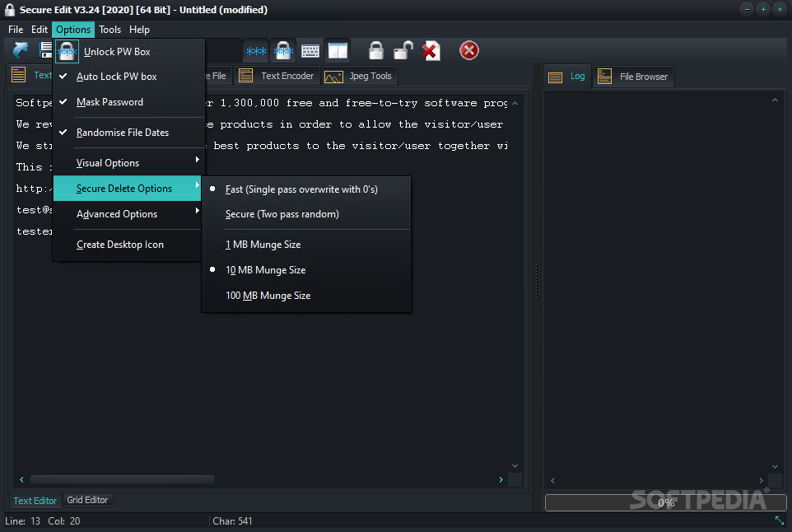The height and width of the screenshot is (532, 792).
Task: Click the editor horizontal scrollbar thumb
Action: click(122, 479)
